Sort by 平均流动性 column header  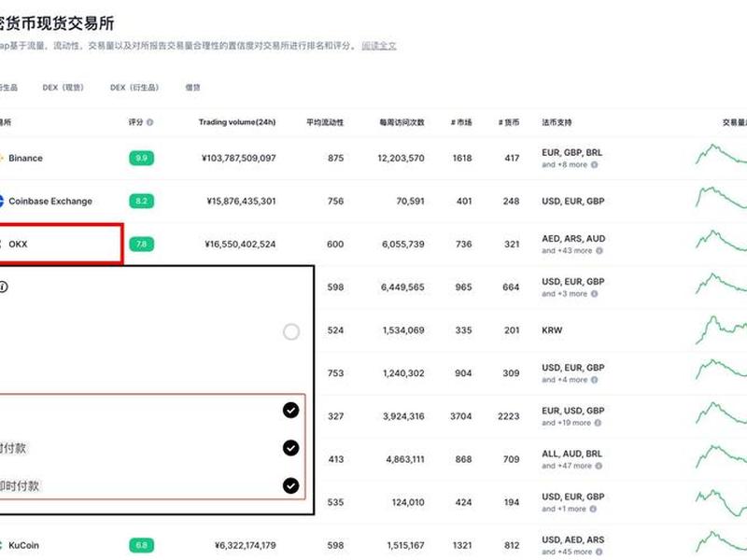pos(325,122)
